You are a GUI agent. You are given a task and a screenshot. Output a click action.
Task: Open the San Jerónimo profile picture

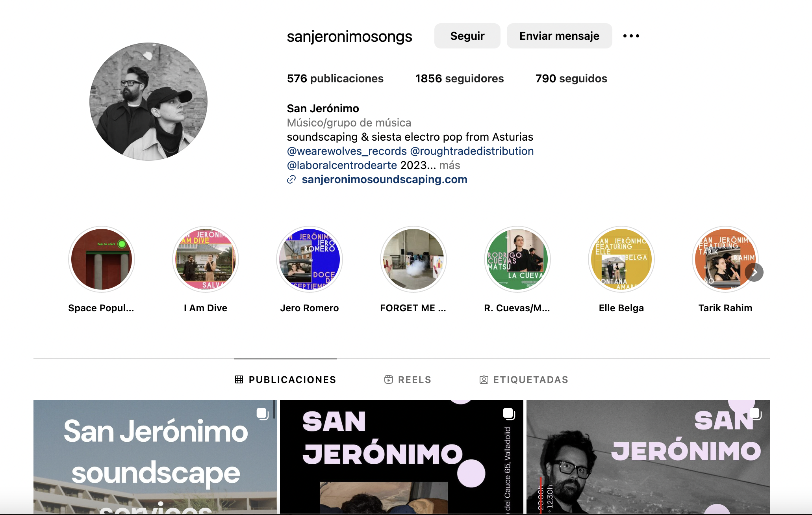[x=148, y=102]
